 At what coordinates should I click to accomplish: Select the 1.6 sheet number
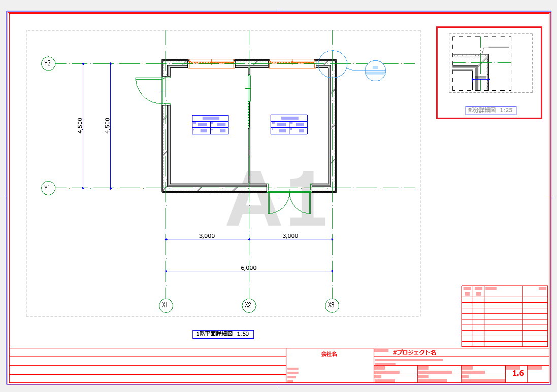point(518,373)
